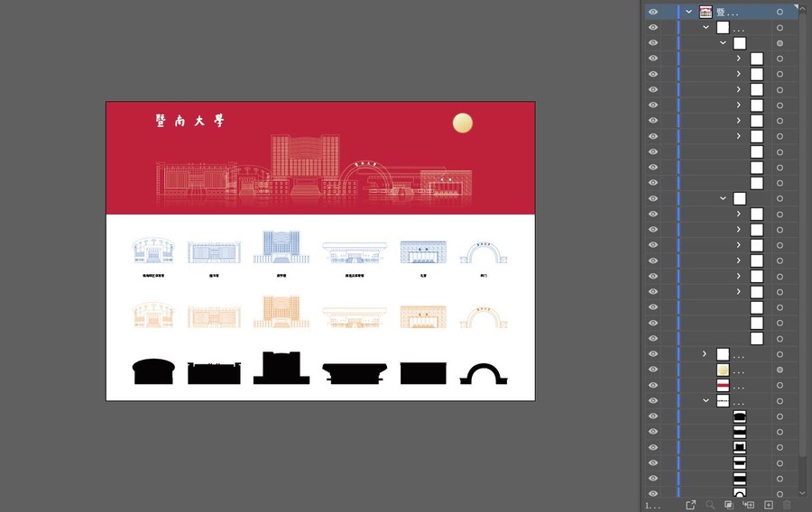Hide sublayer directly under the 暨 layer

click(x=653, y=27)
